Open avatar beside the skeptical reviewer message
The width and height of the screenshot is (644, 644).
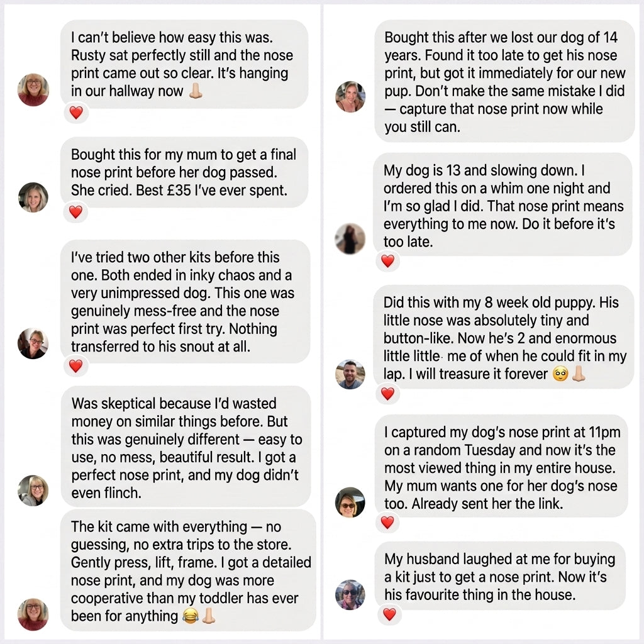(x=33, y=491)
